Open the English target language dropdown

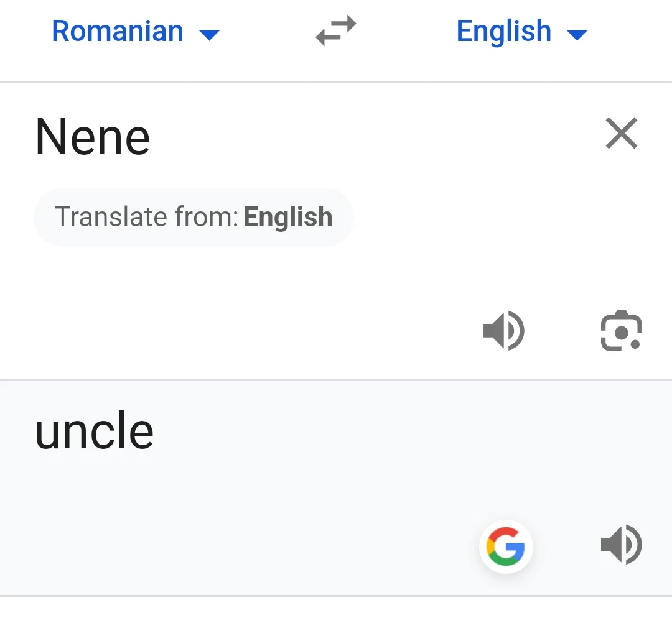click(521, 31)
